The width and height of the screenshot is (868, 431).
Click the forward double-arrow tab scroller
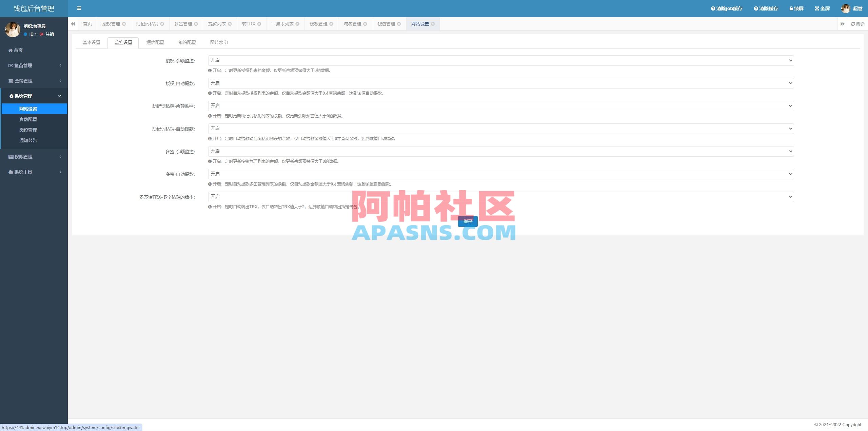click(x=843, y=24)
